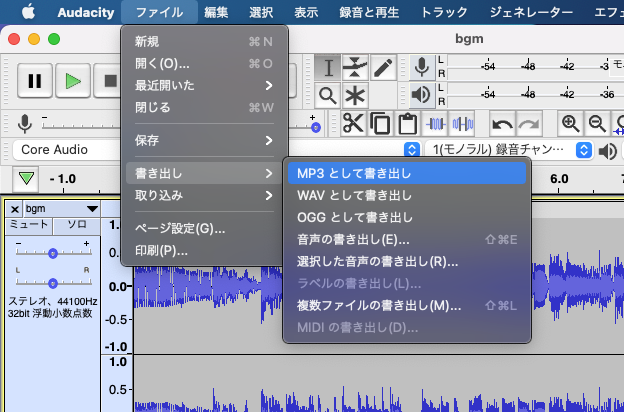Click the Trim audio icon
Screen dimensions: 624x412
[x=436, y=124]
